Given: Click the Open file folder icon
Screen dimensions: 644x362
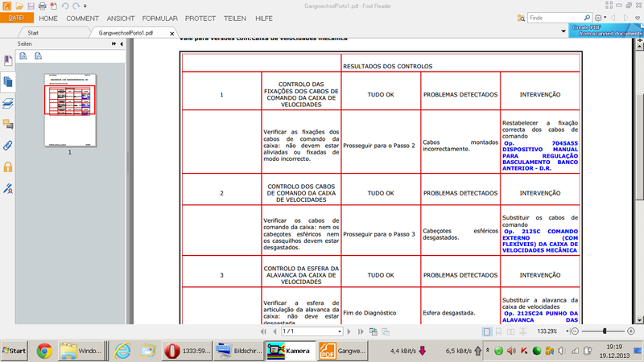Looking at the screenshot, I should tap(20, 6).
